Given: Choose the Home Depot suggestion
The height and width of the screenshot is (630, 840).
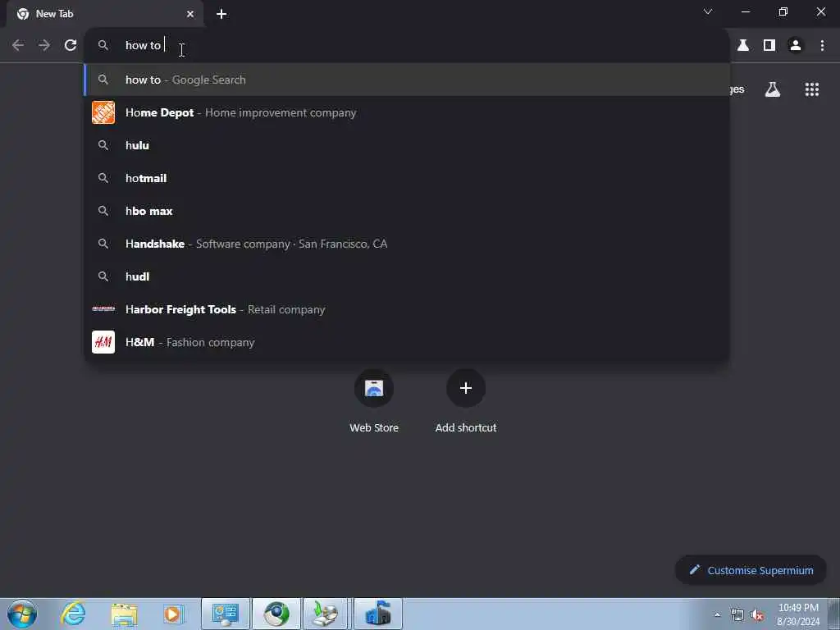Looking at the screenshot, I should click(x=407, y=112).
